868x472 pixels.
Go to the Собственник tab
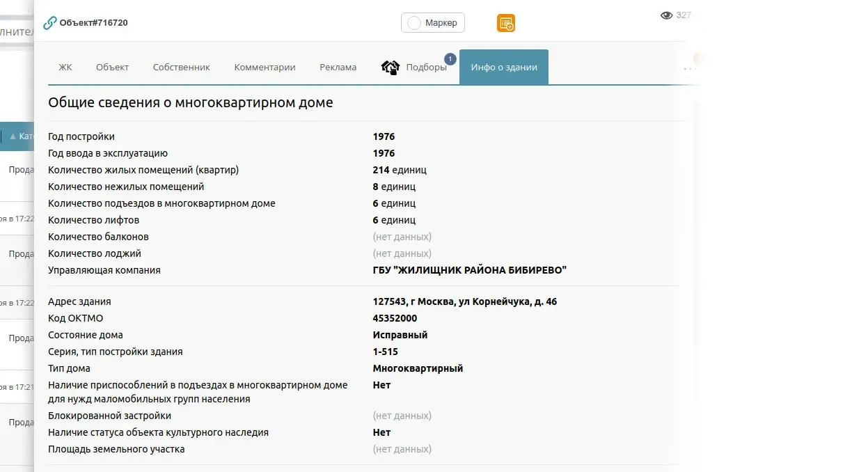click(x=181, y=68)
